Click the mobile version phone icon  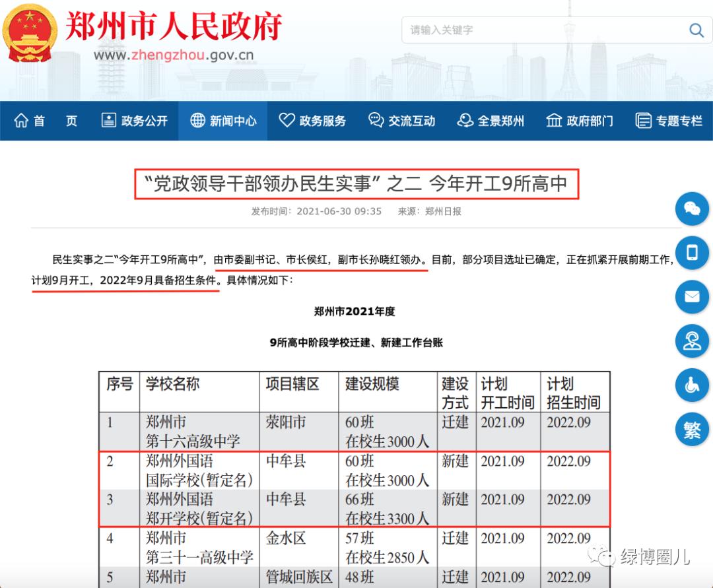tap(691, 253)
